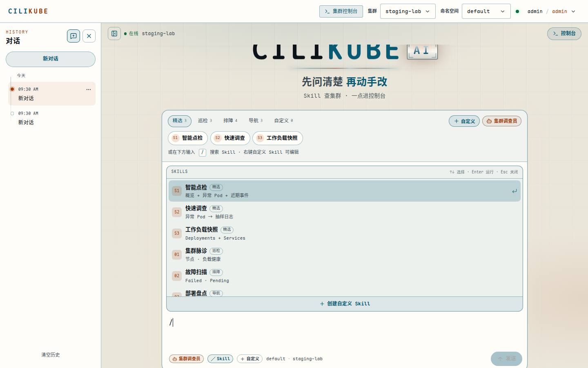Select 智能点检 chip under tabs
Viewport: 588px width, 368px height.
click(188, 138)
